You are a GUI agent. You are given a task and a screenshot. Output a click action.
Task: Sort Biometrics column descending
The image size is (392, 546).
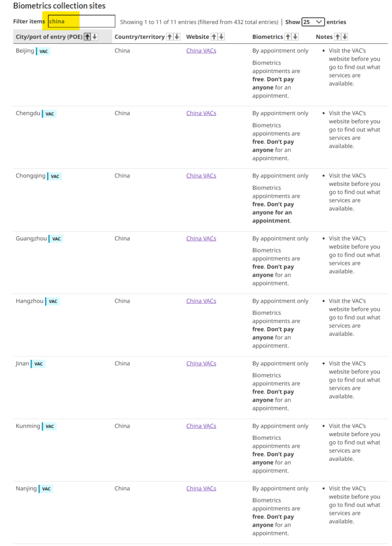tap(295, 37)
